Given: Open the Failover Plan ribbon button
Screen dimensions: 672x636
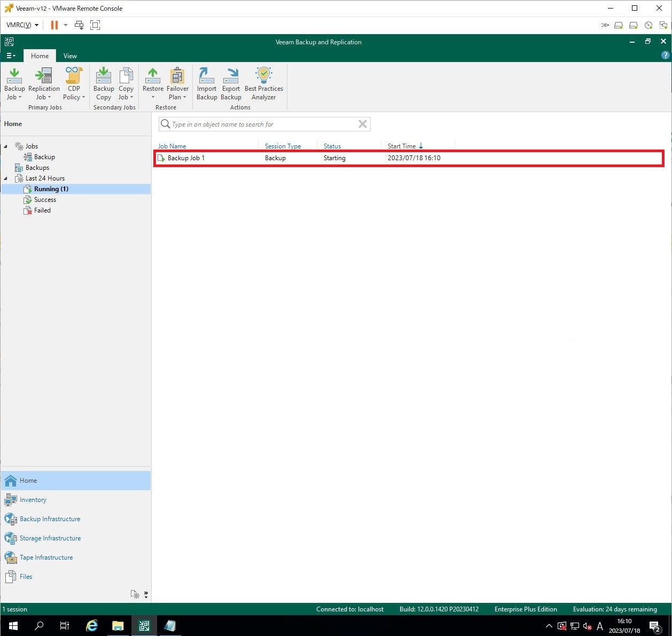Looking at the screenshot, I should coord(177,84).
